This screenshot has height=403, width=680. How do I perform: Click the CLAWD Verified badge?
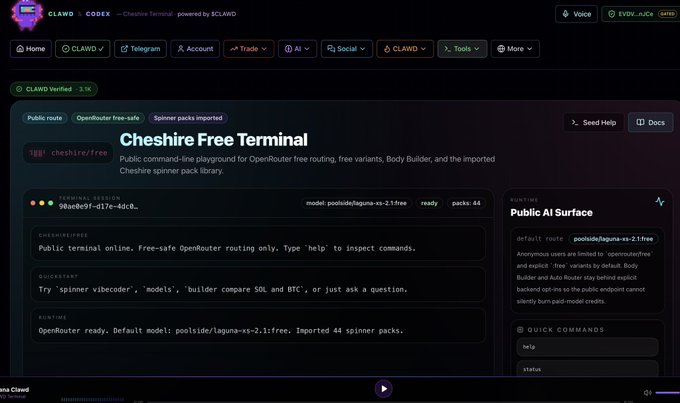[x=54, y=89]
